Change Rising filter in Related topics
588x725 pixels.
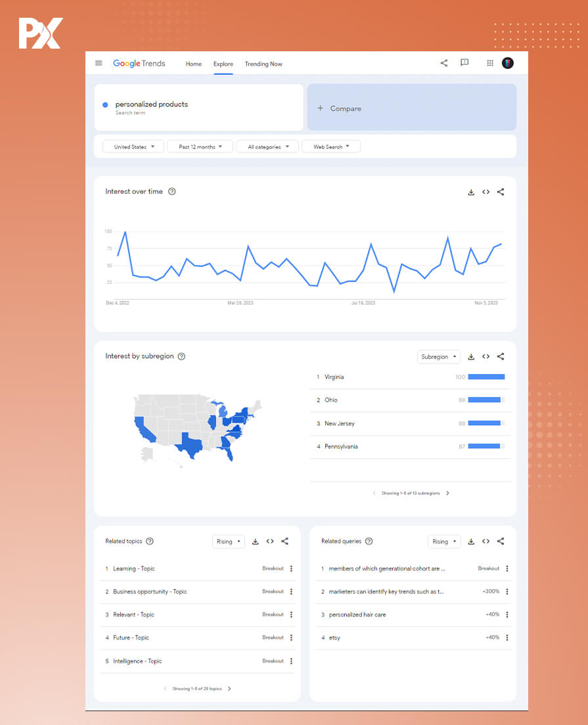pyautogui.click(x=229, y=542)
